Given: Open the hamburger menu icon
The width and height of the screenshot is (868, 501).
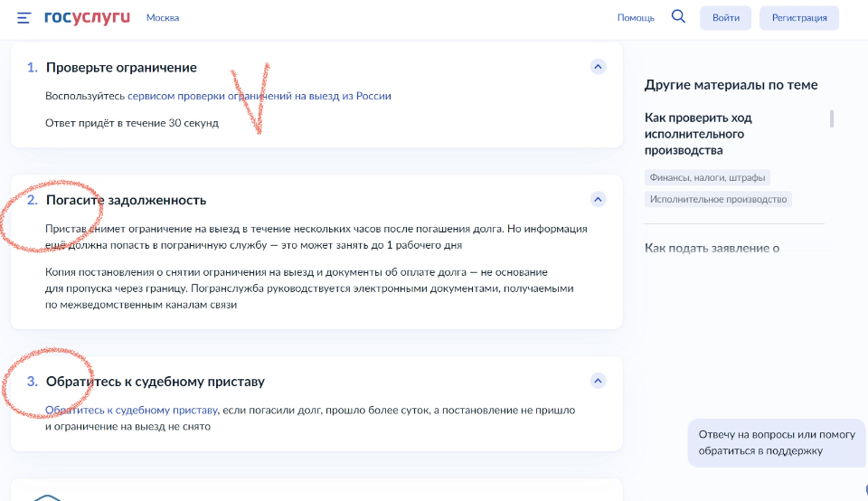Looking at the screenshot, I should (24, 18).
